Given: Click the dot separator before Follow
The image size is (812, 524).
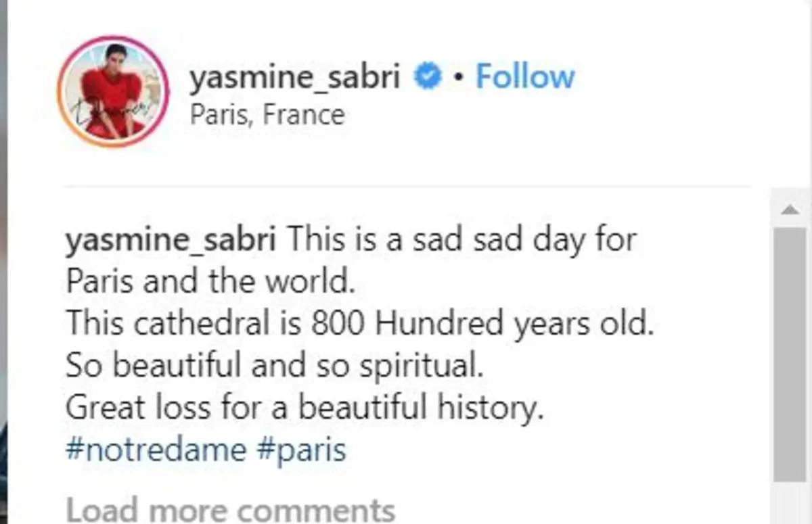Looking at the screenshot, I should [x=458, y=78].
